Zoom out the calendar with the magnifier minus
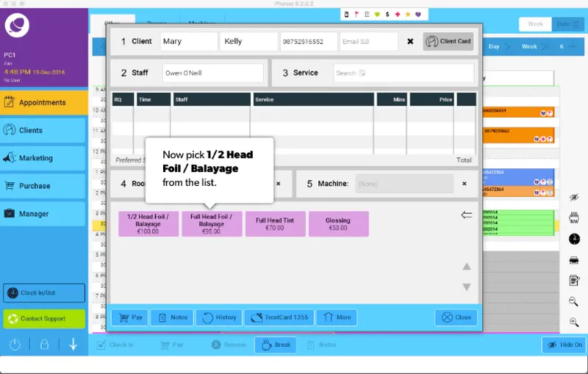The height and width of the screenshot is (374, 588). tap(573, 301)
